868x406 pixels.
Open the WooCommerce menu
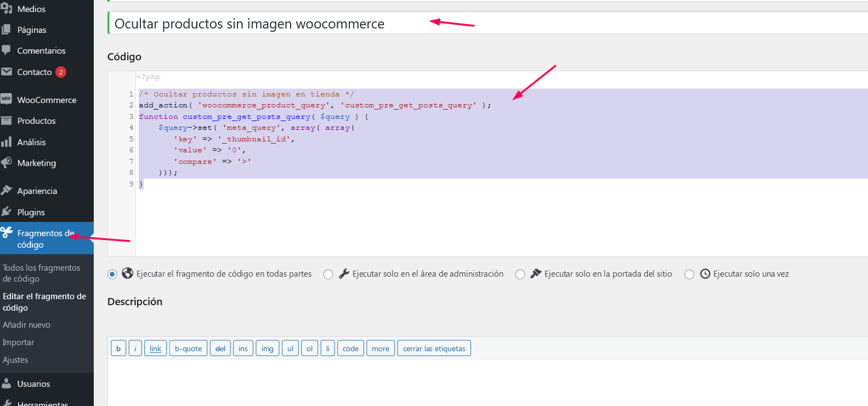[47, 100]
